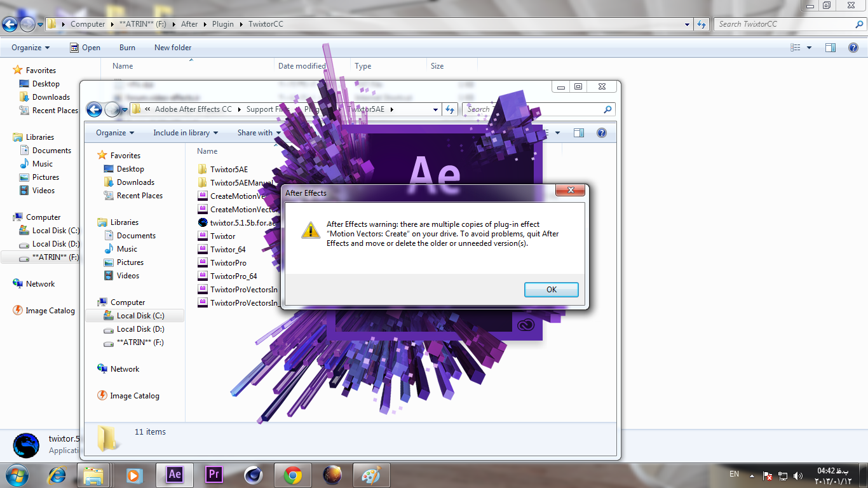The height and width of the screenshot is (488, 868).
Task: Click the taskbar clock
Action: click(x=833, y=475)
